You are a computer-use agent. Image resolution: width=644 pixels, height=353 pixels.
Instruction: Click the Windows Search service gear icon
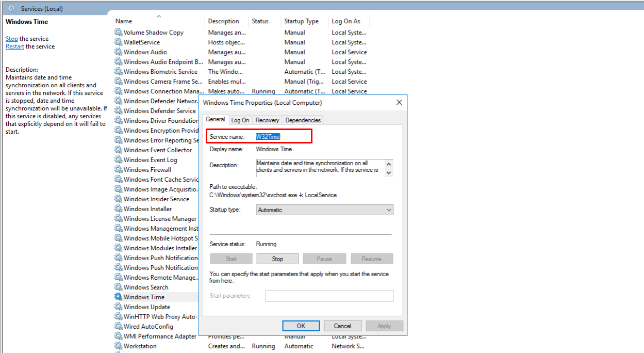(119, 287)
